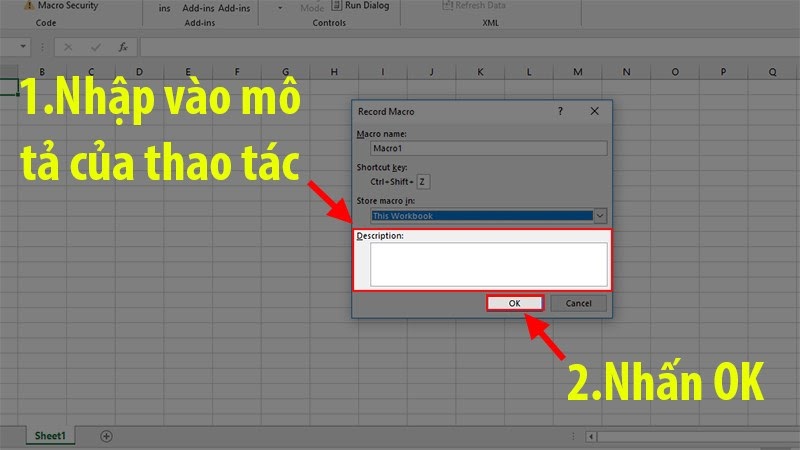The height and width of the screenshot is (450, 800).
Task: Select column J header
Action: (x=432, y=72)
